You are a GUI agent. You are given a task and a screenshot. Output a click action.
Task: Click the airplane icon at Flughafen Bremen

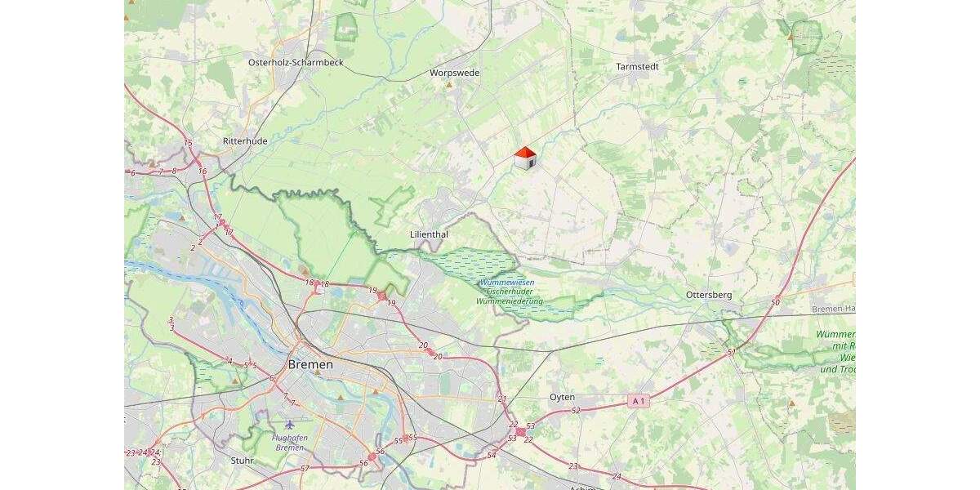(x=289, y=425)
